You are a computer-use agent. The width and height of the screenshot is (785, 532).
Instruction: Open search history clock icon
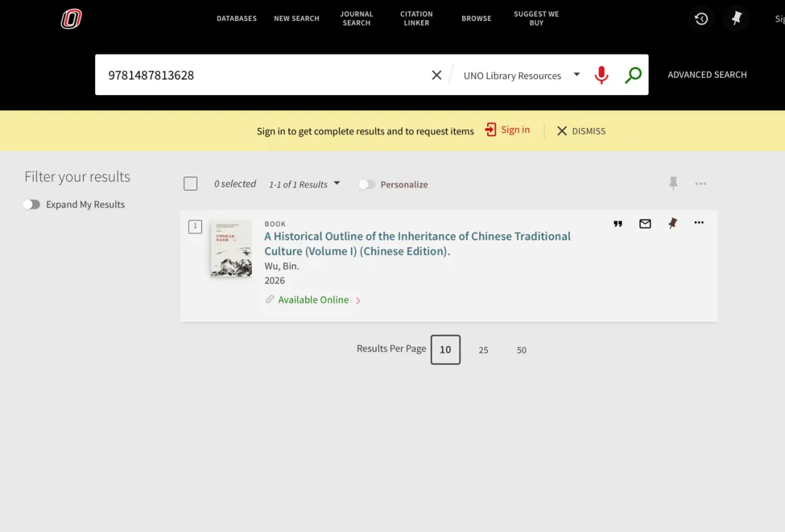[x=701, y=19]
